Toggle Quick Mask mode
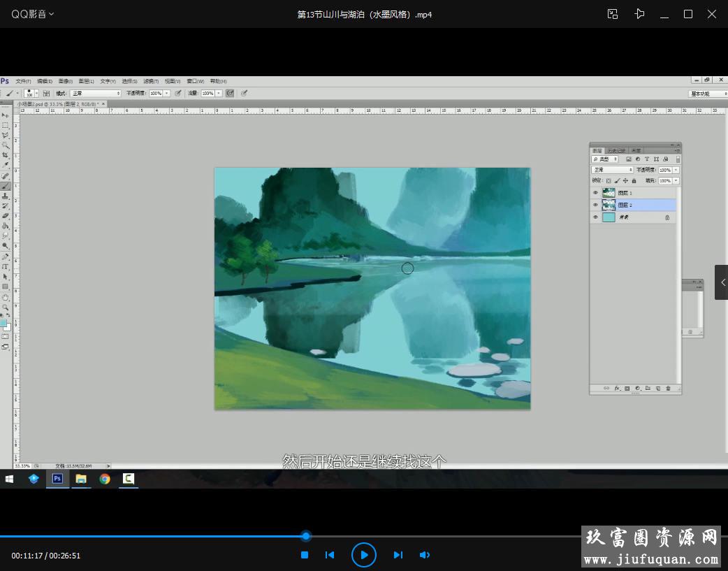This screenshot has width=728, height=571. [x=5, y=336]
